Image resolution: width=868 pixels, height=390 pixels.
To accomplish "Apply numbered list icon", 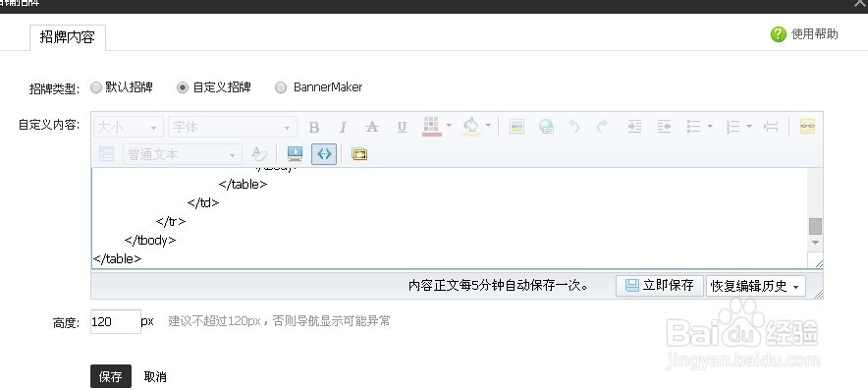I will tap(732, 127).
